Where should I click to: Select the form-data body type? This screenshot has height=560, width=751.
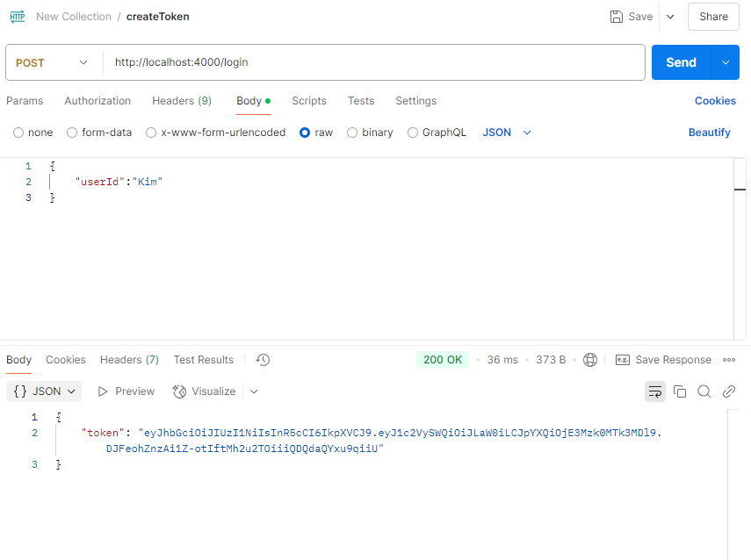(72, 133)
